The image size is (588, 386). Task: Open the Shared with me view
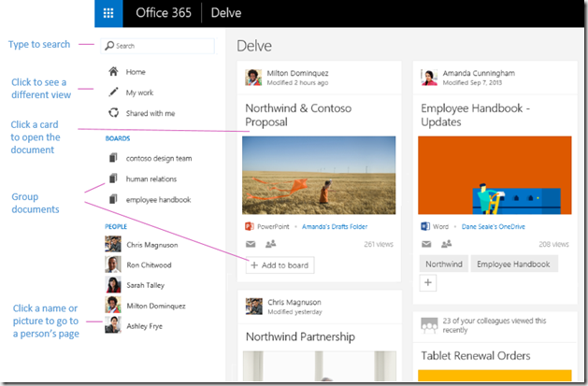coord(151,113)
